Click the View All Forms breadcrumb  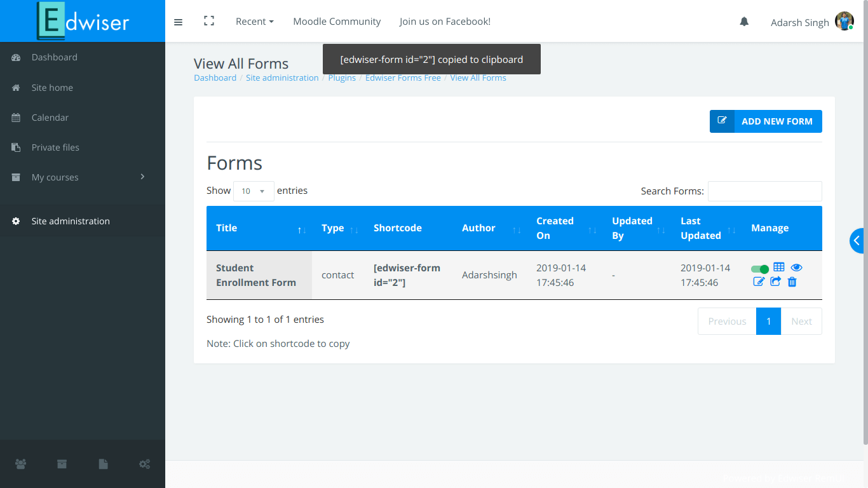(x=478, y=78)
